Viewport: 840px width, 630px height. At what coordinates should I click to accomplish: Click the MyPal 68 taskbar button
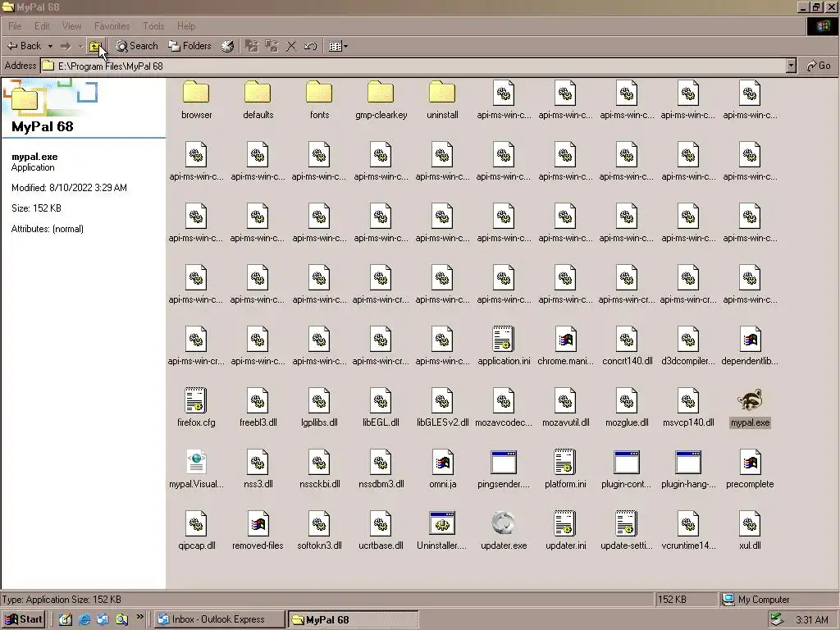tap(353, 619)
